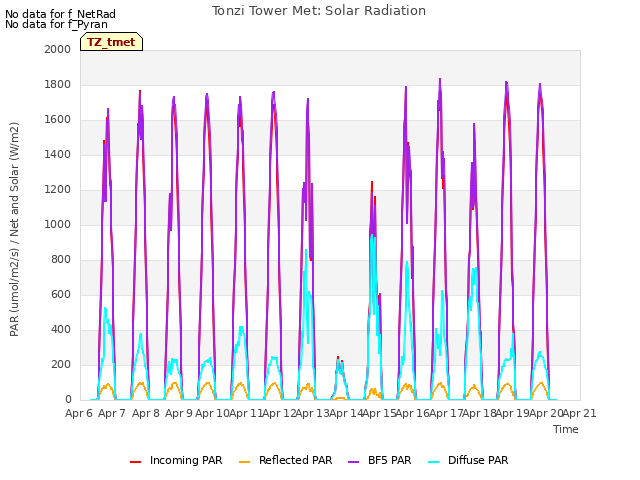Select the Diffuse PAR legend label

click(478, 460)
